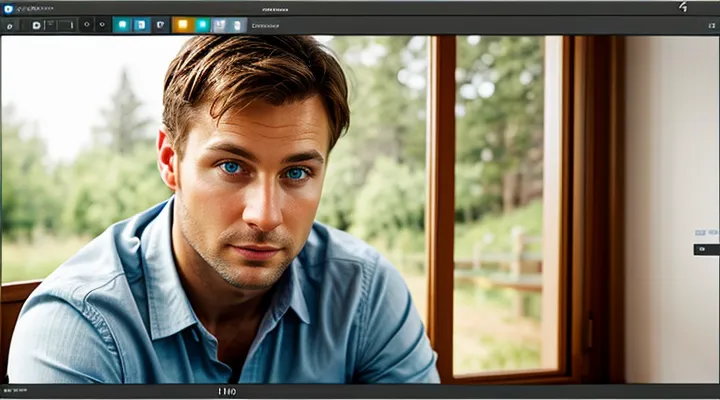Image resolution: width=720 pixels, height=400 pixels.
Task: Click the dark icon after the blue icons
Action: point(160,25)
